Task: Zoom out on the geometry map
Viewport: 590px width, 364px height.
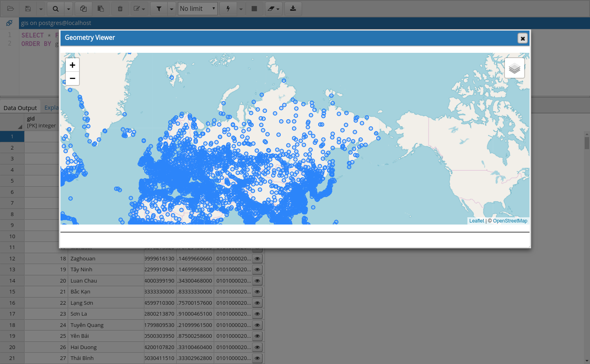Action: pos(73,78)
